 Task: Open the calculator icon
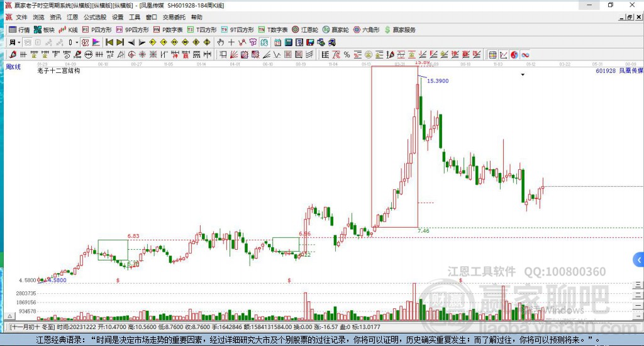click(288, 42)
